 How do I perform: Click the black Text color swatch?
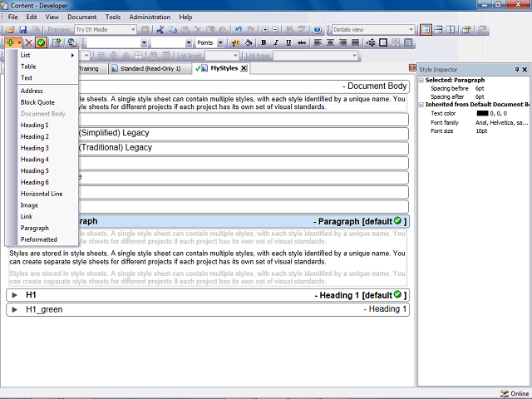[482, 113]
